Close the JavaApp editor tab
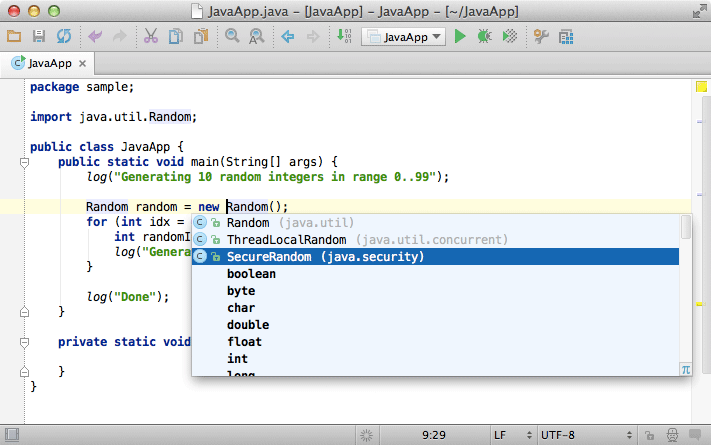Viewport: 711px width, 445px height. click(82, 64)
